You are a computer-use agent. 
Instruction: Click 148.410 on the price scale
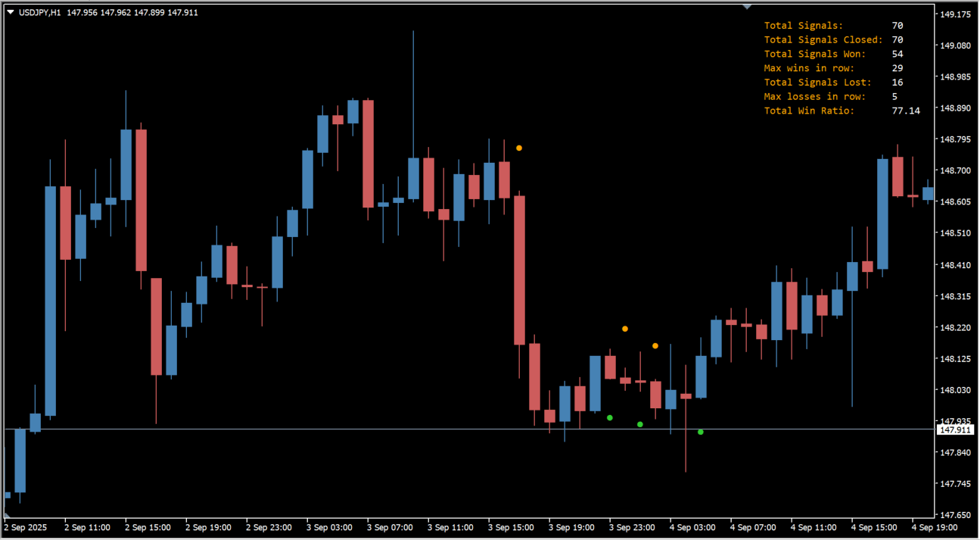[x=955, y=265]
